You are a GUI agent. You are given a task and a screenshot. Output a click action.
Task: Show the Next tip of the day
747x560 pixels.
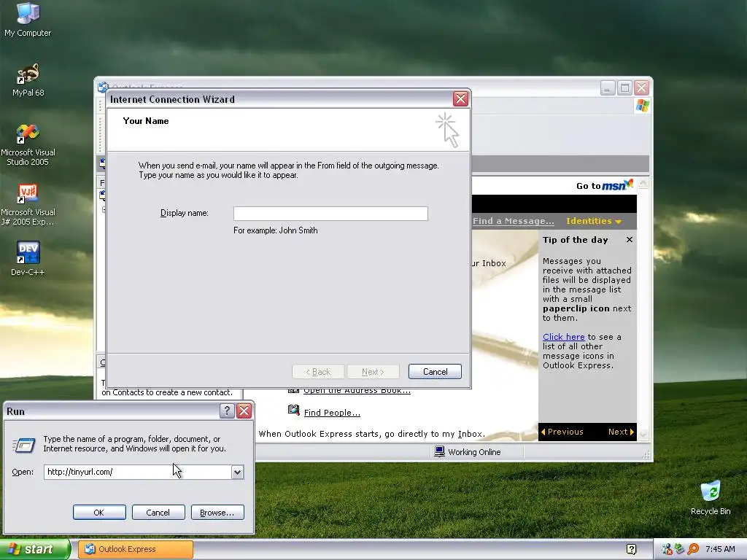(x=621, y=432)
